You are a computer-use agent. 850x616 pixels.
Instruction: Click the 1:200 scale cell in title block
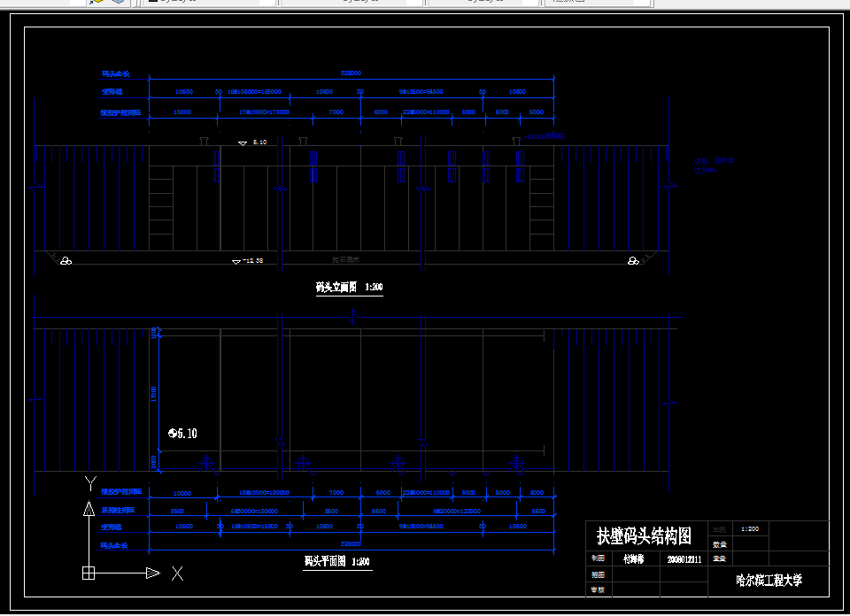(750, 528)
